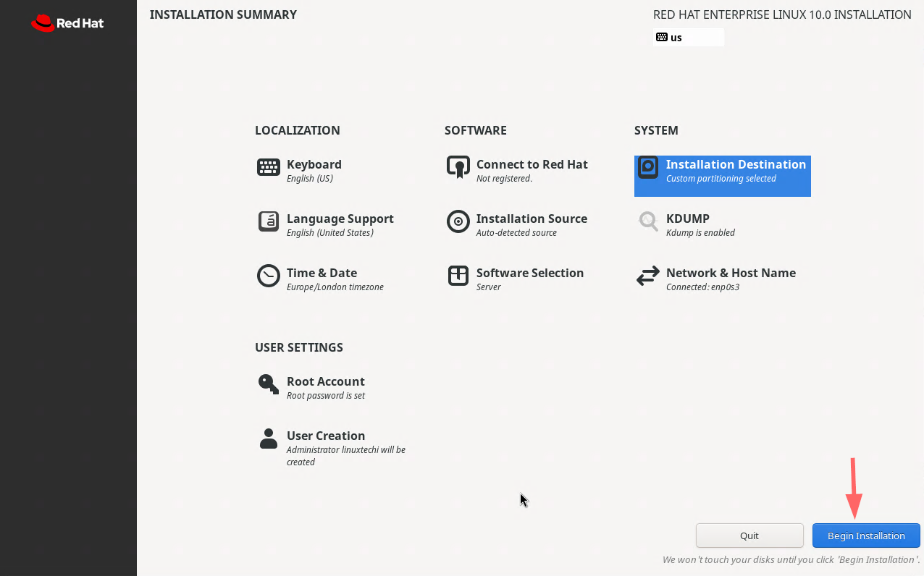Open Installation Source label
Screen dimensions: 924x576
[532, 219]
